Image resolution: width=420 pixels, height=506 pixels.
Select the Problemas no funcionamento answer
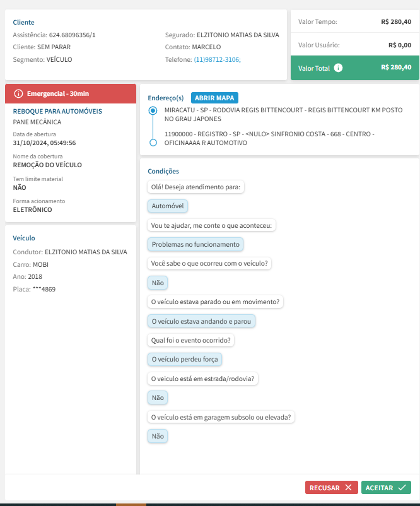[195, 244]
